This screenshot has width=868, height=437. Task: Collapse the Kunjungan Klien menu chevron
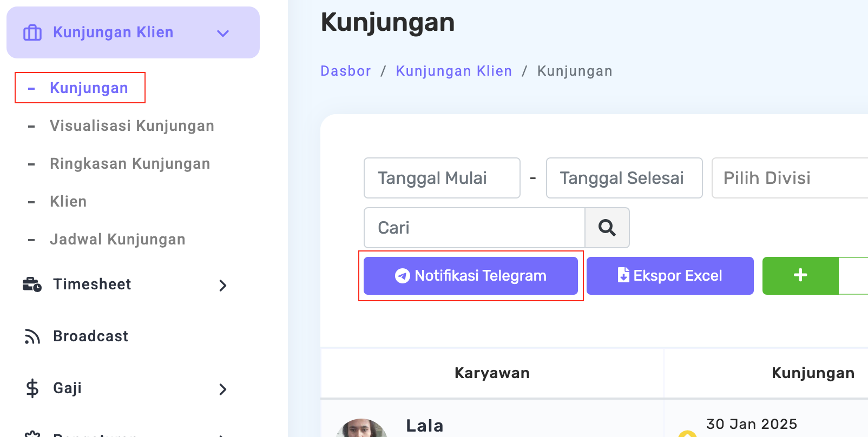pos(223,34)
